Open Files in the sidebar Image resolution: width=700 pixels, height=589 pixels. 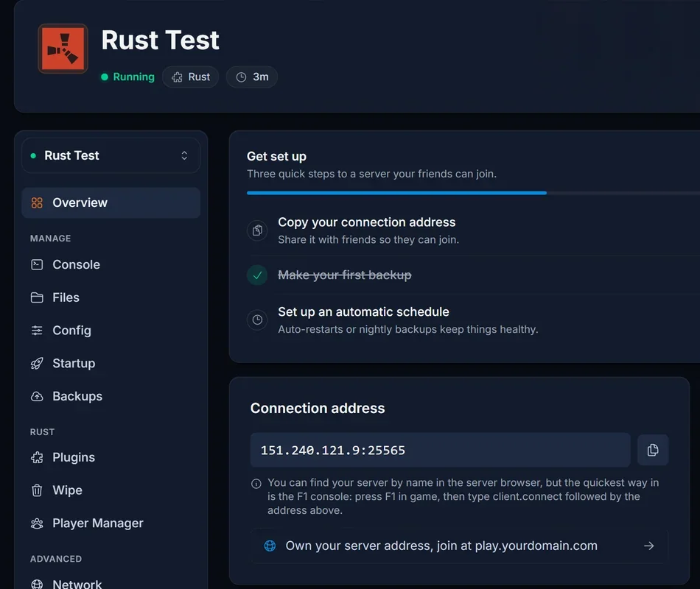click(x=111, y=297)
